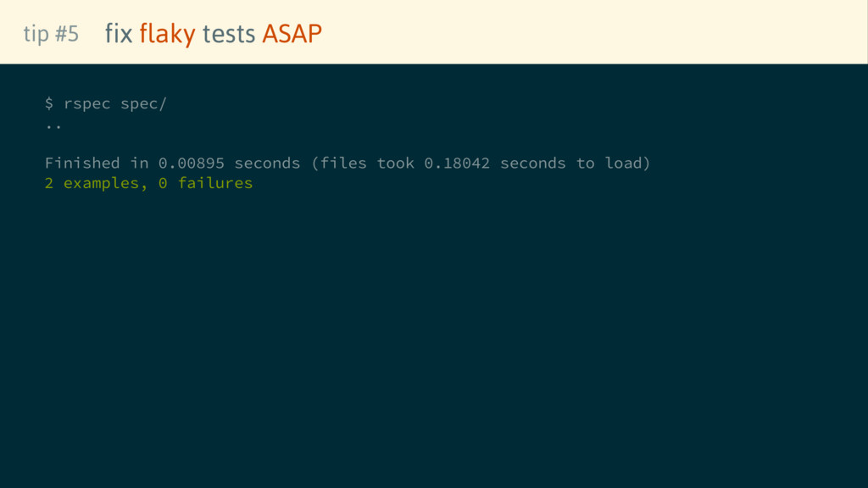This screenshot has width=868, height=488.
Task: Click the "#5" tip number
Action: click(x=67, y=34)
